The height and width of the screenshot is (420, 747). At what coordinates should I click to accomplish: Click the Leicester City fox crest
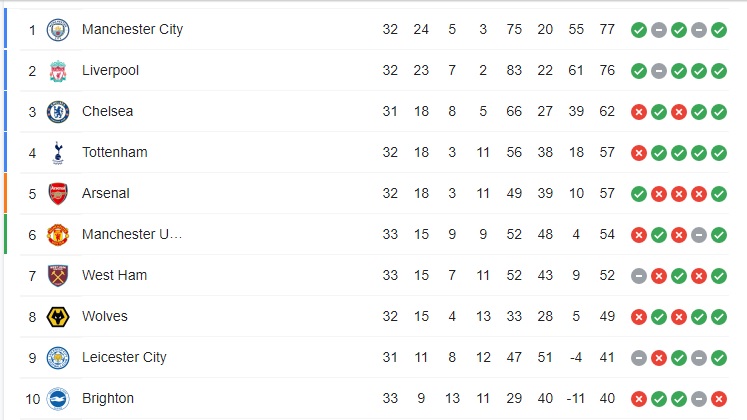[x=58, y=357]
